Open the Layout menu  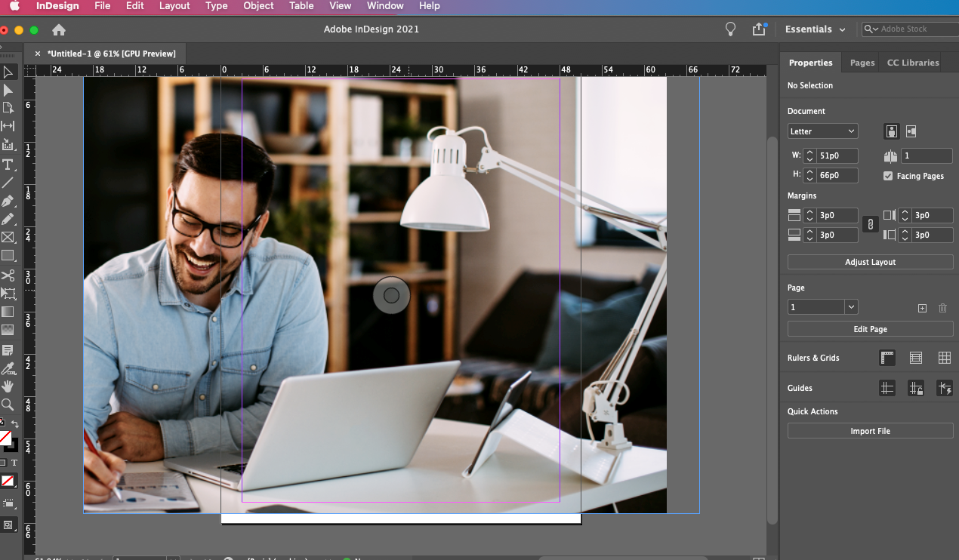174,6
